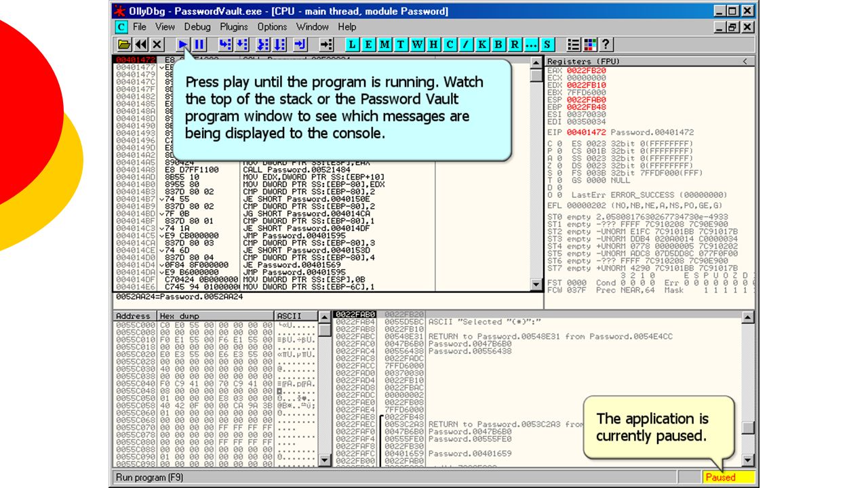Restart program with the rewind icon
Viewport: 868px width, 488px height.
click(x=140, y=45)
